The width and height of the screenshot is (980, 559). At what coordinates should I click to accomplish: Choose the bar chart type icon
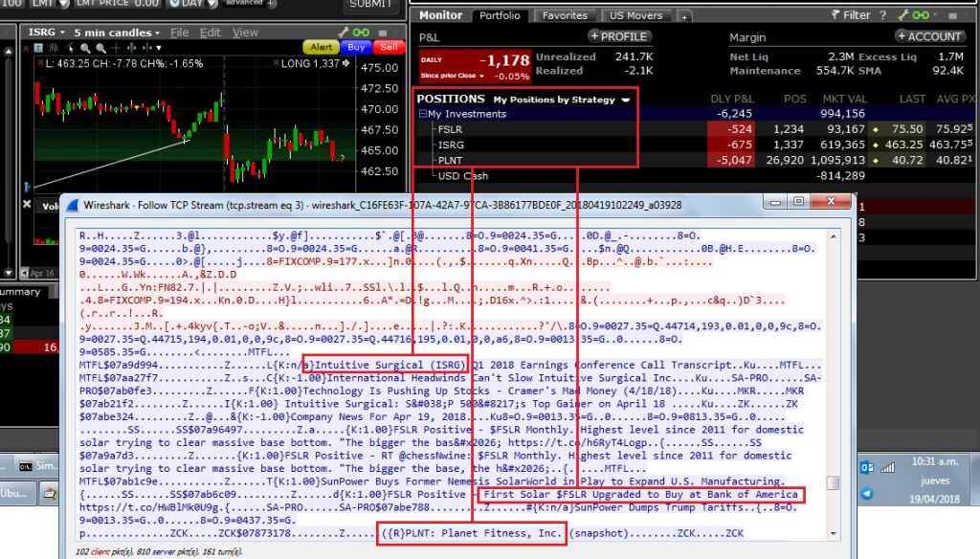coord(54,48)
